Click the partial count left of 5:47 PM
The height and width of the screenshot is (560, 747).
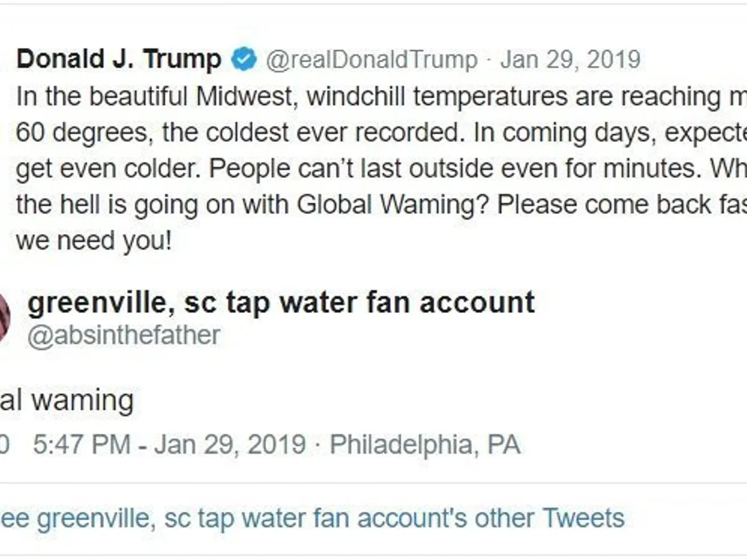(x=4, y=445)
